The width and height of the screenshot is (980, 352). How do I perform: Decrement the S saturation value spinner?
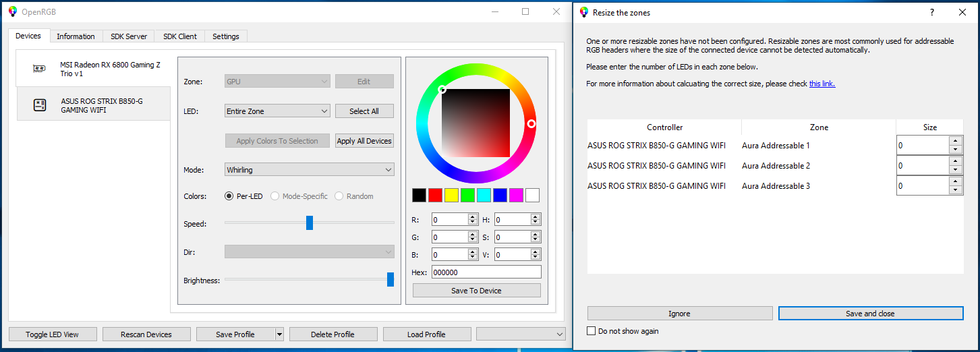536,240
